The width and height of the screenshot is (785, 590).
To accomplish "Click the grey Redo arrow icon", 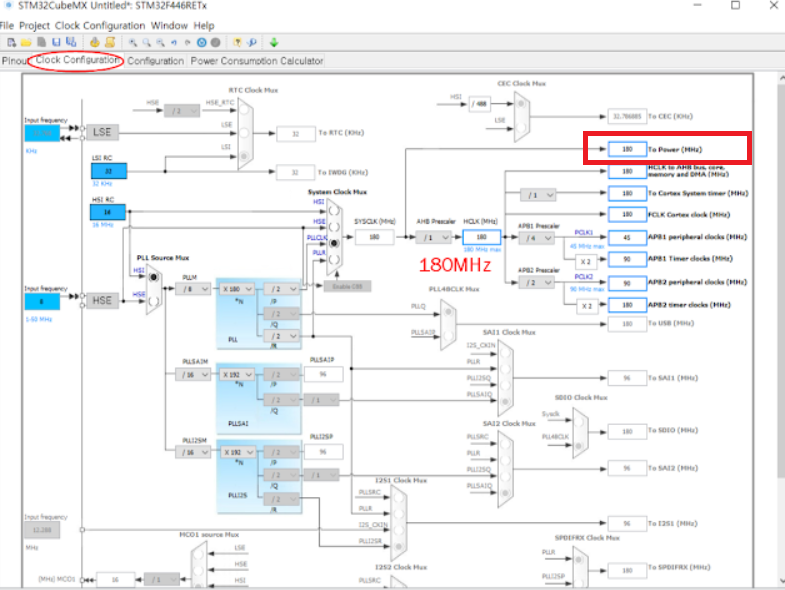I will [x=188, y=43].
